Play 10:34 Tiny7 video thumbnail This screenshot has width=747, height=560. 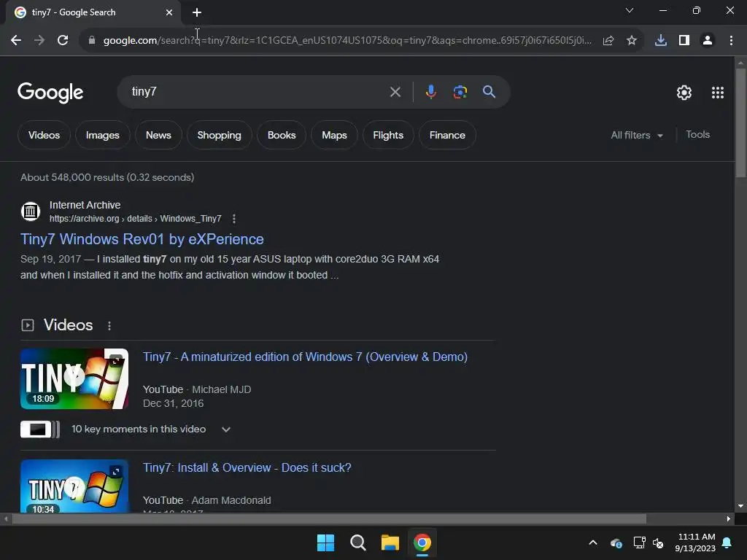pos(74,486)
